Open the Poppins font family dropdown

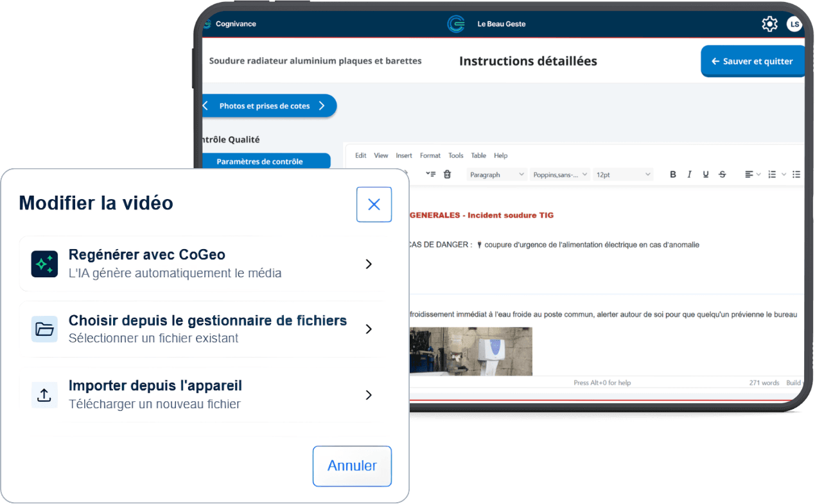click(559, 175)
